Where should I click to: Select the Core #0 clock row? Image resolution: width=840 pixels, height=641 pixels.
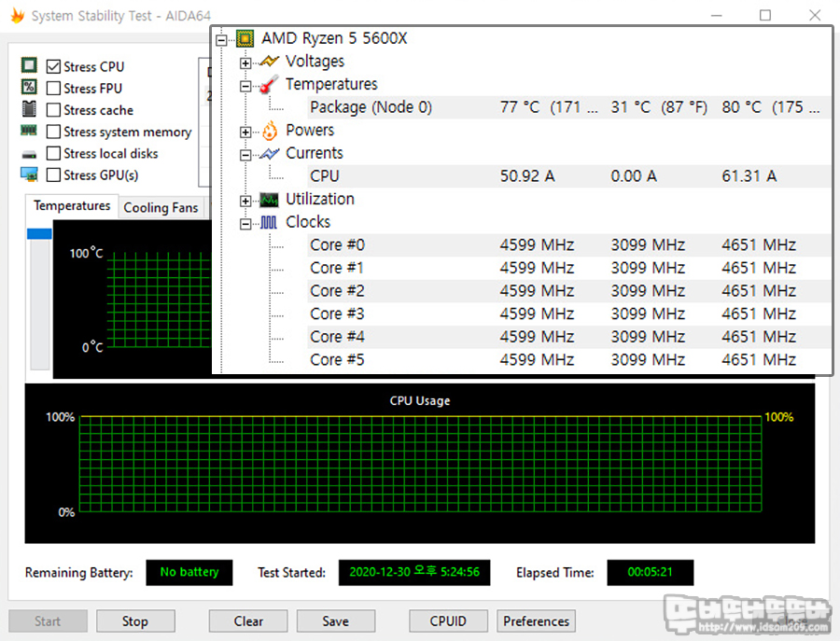click(567, 245)
